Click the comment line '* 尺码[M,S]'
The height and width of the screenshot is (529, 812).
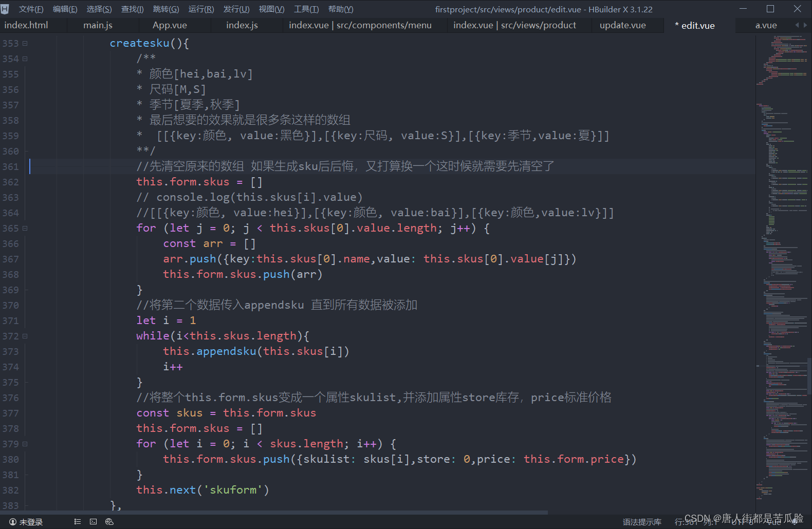[x=171, y=89]
